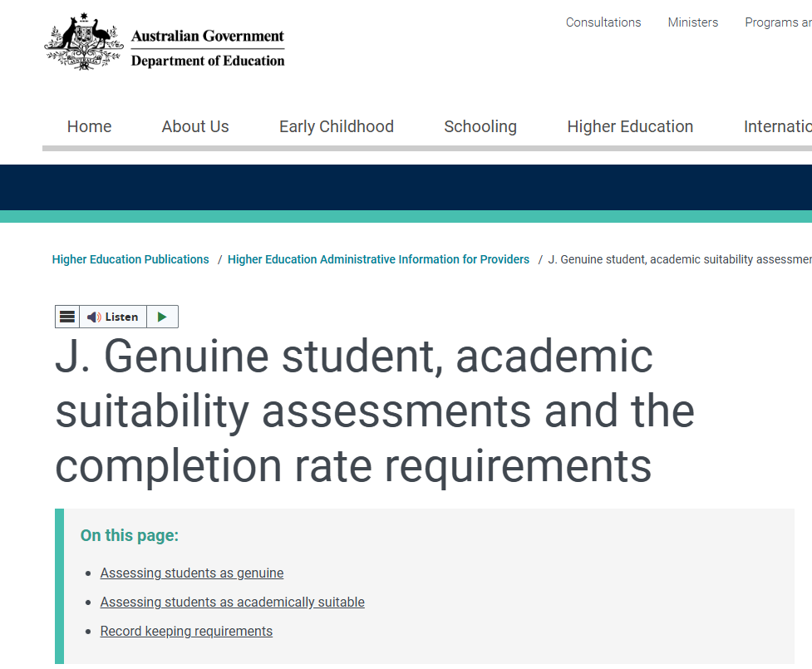Select Home in the main navigation

pos(89,126)
